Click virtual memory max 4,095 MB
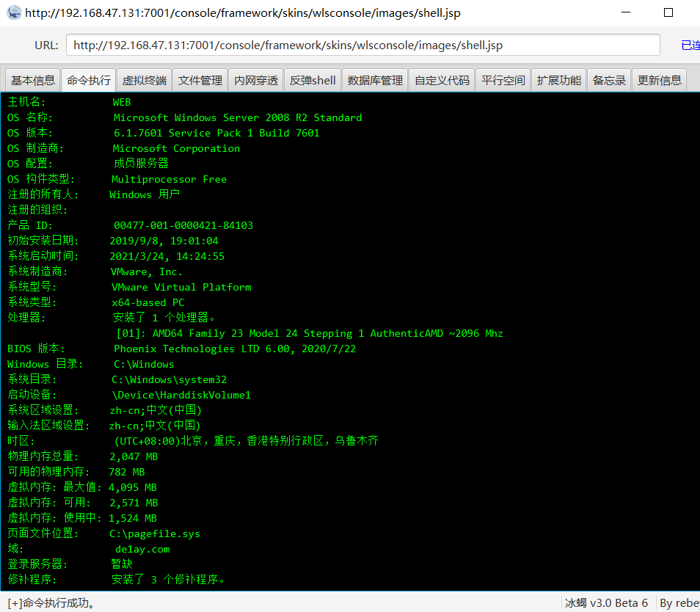Screen dimensions: 700x612 tap(133, 487)
